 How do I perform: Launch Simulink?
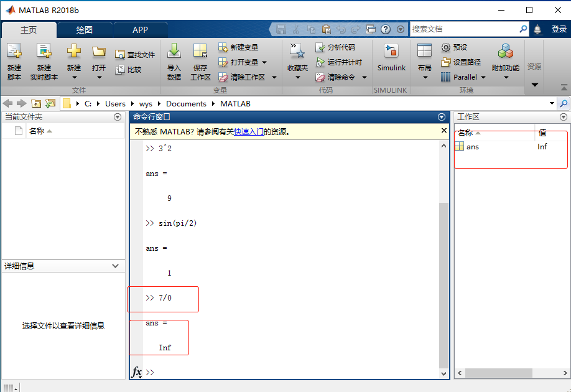[x=391, y=58]
